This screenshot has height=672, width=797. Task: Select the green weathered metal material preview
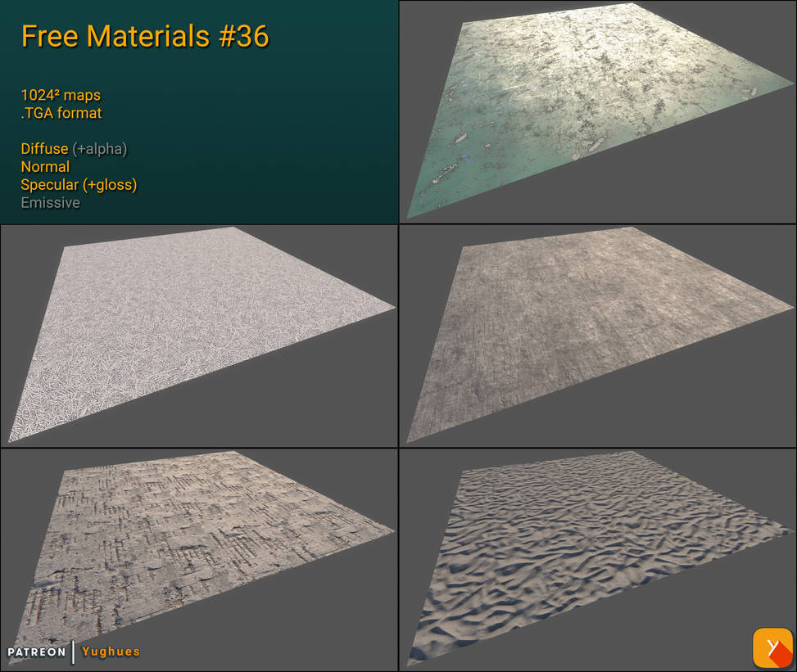click(598, 110)
